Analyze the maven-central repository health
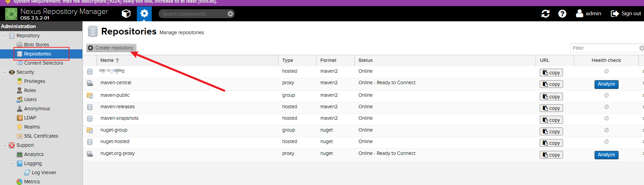The width and height of the screenshot is (644, 185). tap(606, 84)
